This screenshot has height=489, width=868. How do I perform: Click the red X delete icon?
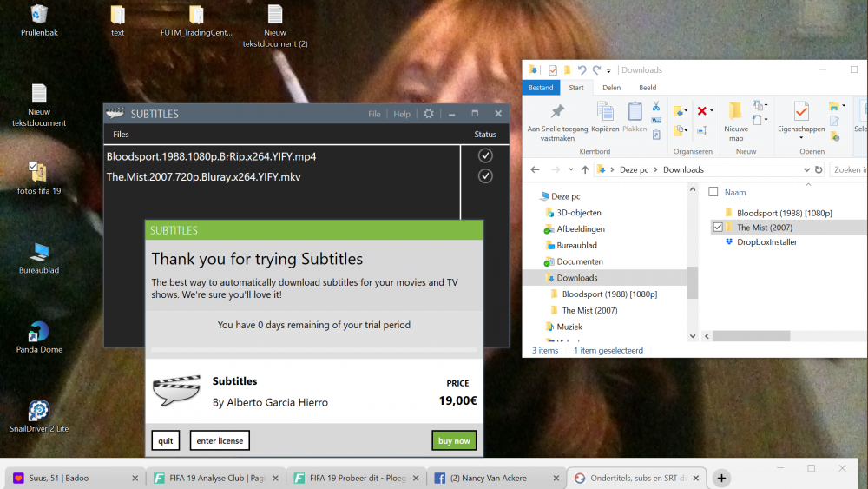tap(702, 110)
